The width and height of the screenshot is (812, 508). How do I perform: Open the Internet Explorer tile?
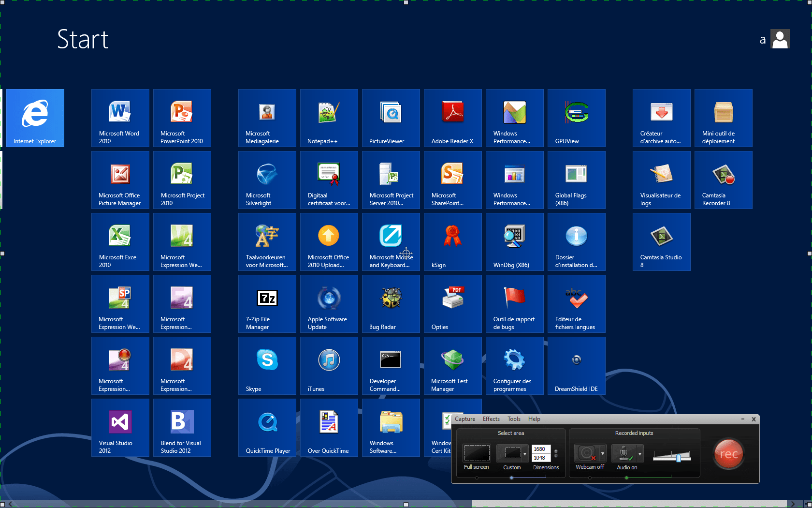35,118
